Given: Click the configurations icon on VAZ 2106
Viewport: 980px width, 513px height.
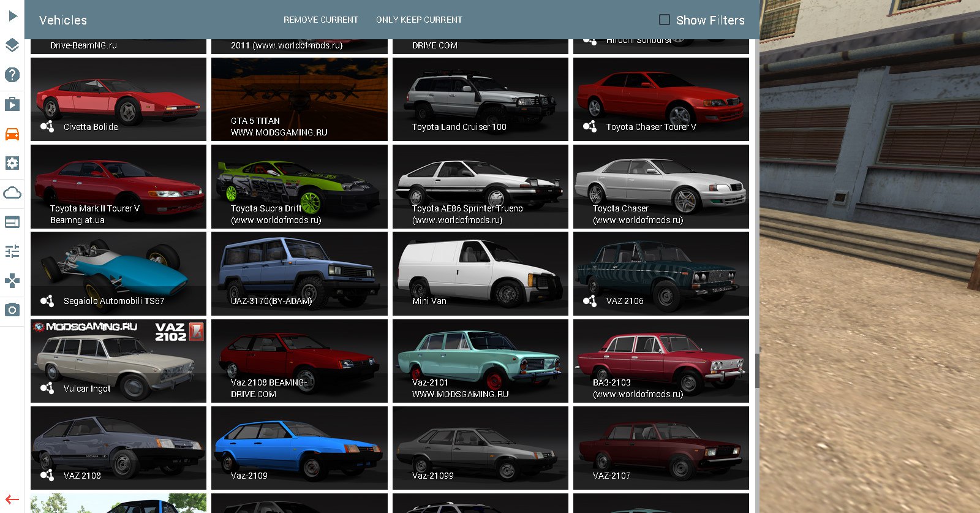Looking at the screenshot, I should coord(589,301).
